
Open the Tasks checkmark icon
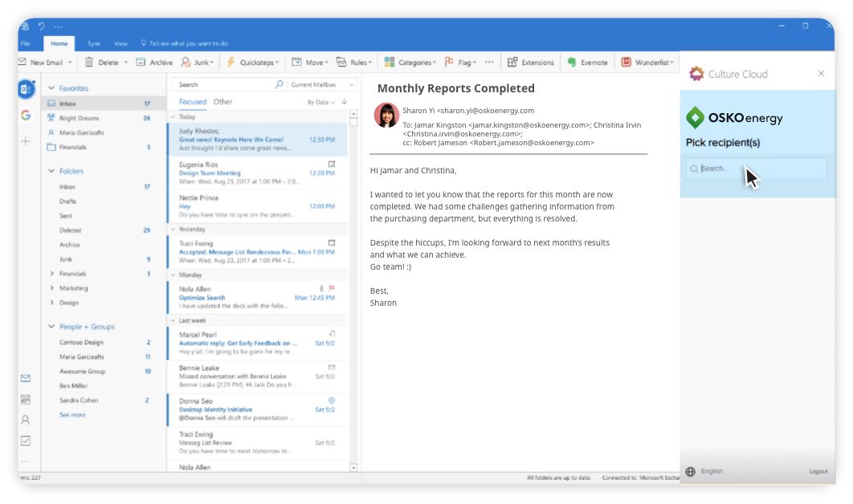[x=26, y=441]
